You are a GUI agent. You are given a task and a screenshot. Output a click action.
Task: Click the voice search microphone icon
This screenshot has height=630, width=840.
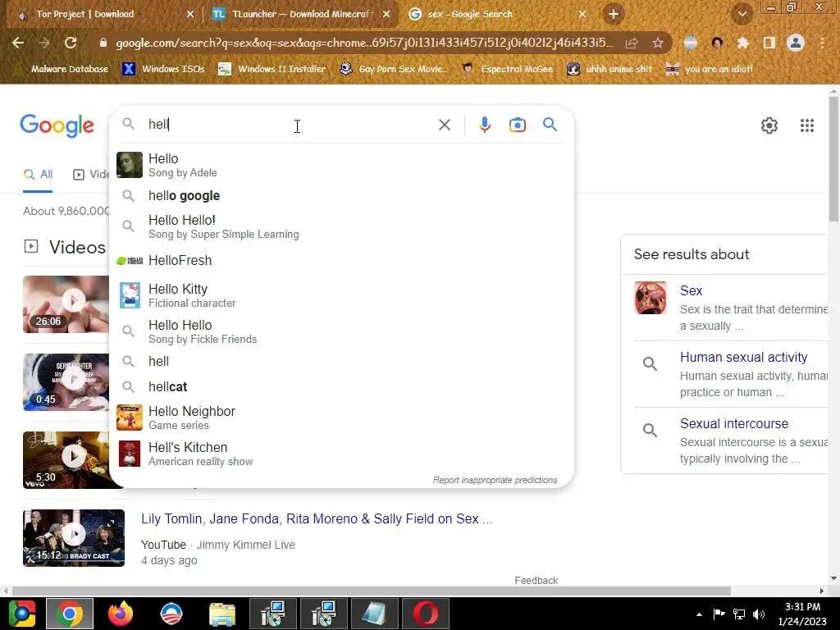pyautogui.click(x=484, y=125)
